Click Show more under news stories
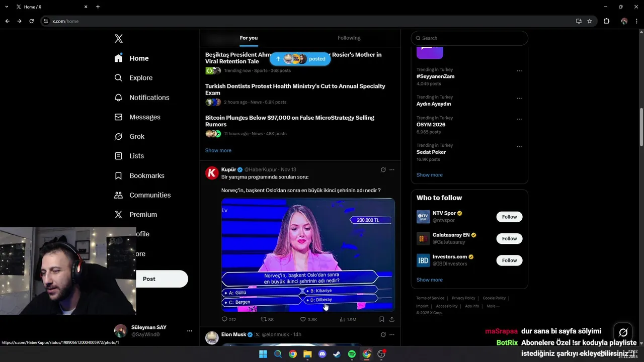This screenshot has width=644, height=362. [218, 150]
